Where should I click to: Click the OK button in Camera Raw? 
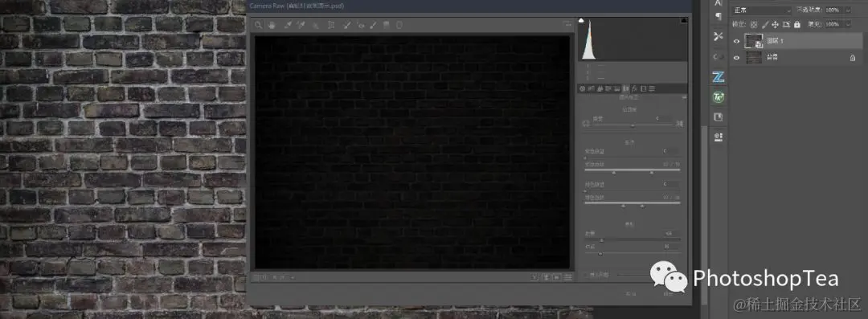coord(668,294)
